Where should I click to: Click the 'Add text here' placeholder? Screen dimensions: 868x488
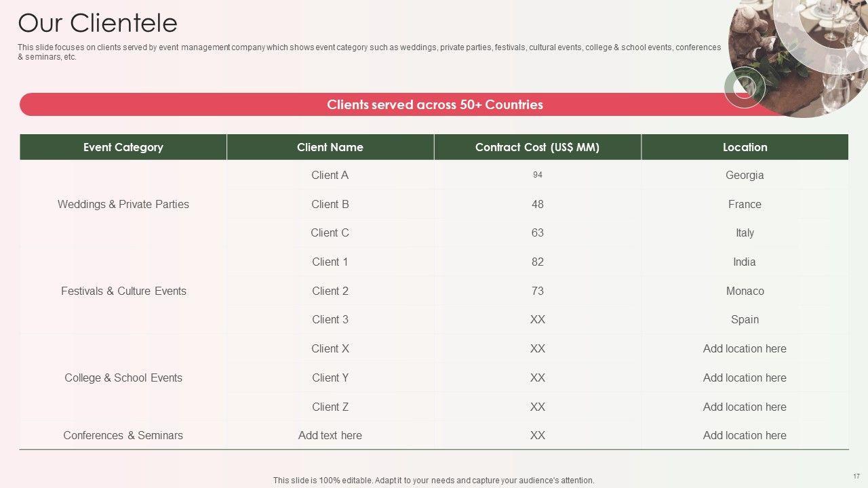[x=330, y=435]
